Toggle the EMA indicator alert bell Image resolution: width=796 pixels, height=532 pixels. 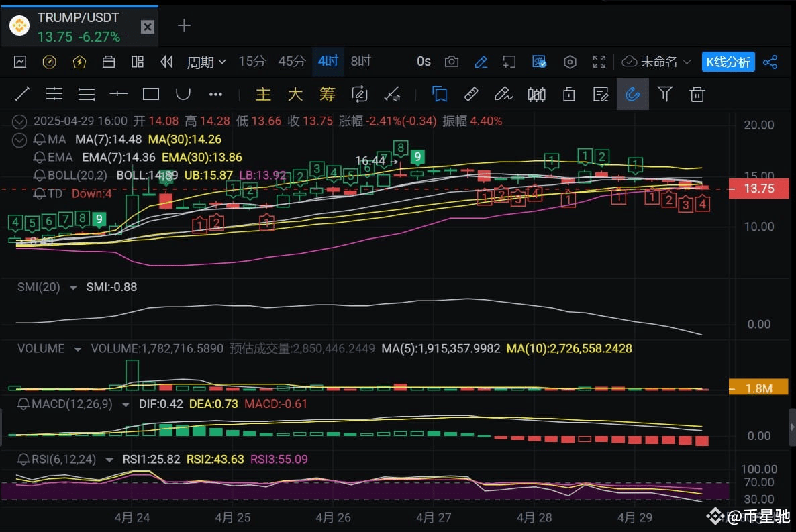(39, 158)
